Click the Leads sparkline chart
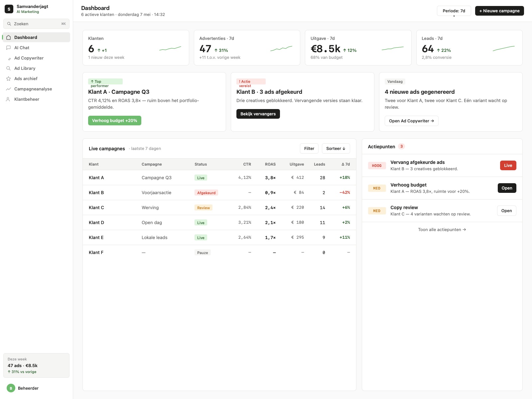 tap(504, 49)
